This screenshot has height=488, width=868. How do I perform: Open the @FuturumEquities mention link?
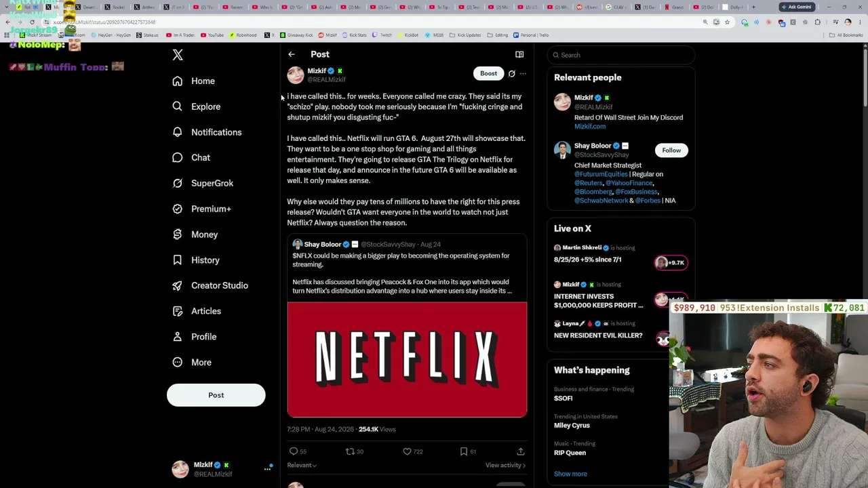coord(601,174)
